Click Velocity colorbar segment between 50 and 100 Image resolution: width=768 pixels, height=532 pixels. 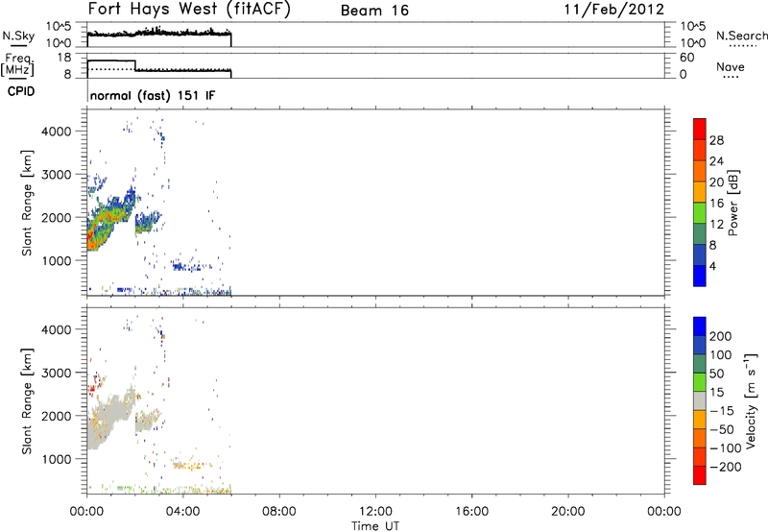[x=700, y=364]
